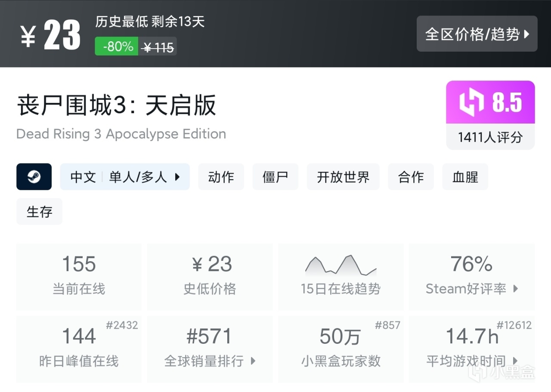The width and height of the screenshot is (551, 392).
Task: Toggle the 血腥 tag filter
Action: coord(465,176)
